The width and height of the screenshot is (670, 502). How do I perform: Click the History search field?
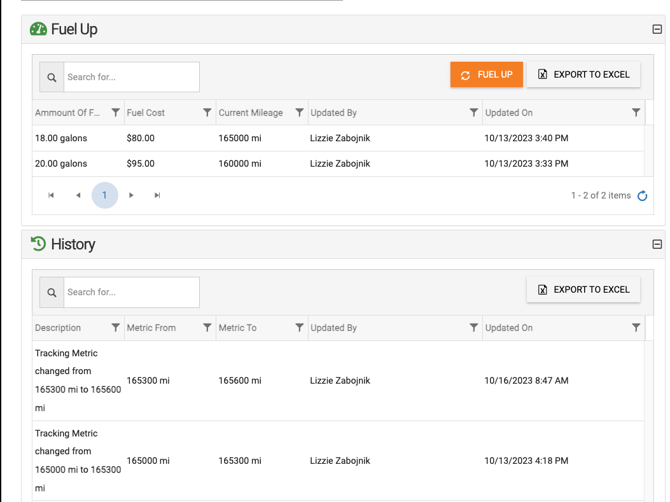coord(131,292)
